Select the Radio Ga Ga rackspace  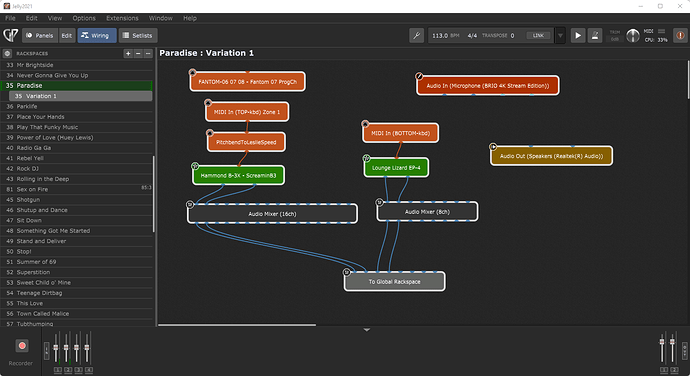(77, 148)
